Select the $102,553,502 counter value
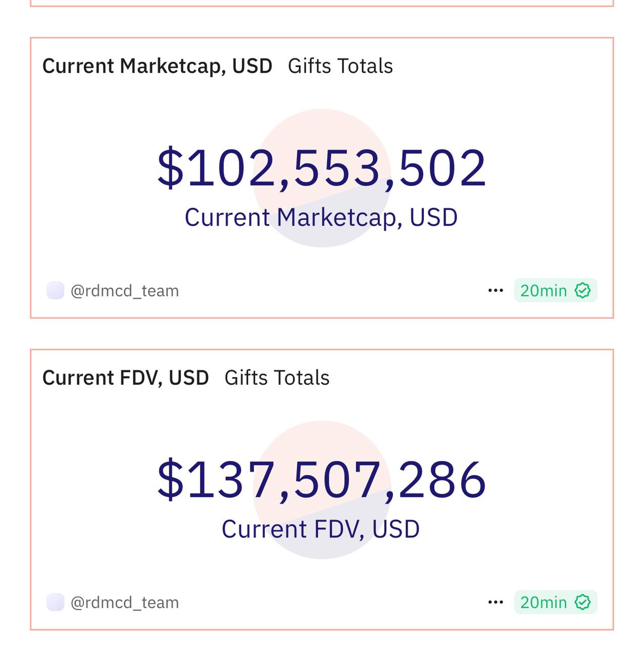The image size is (644, 647). (322, 168)
